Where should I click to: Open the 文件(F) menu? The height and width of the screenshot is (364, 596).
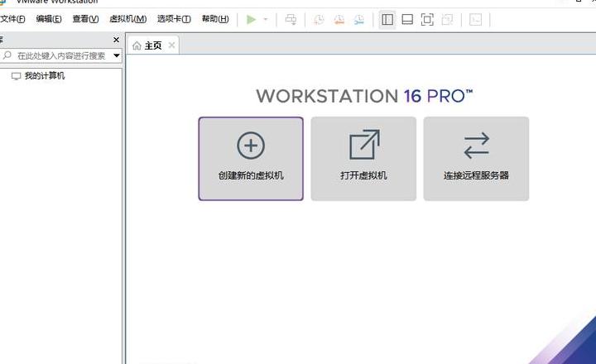[x=12, y=19]
